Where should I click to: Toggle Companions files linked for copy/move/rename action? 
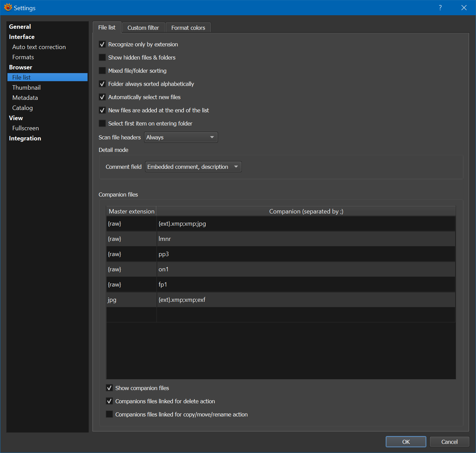coord(109,414)
